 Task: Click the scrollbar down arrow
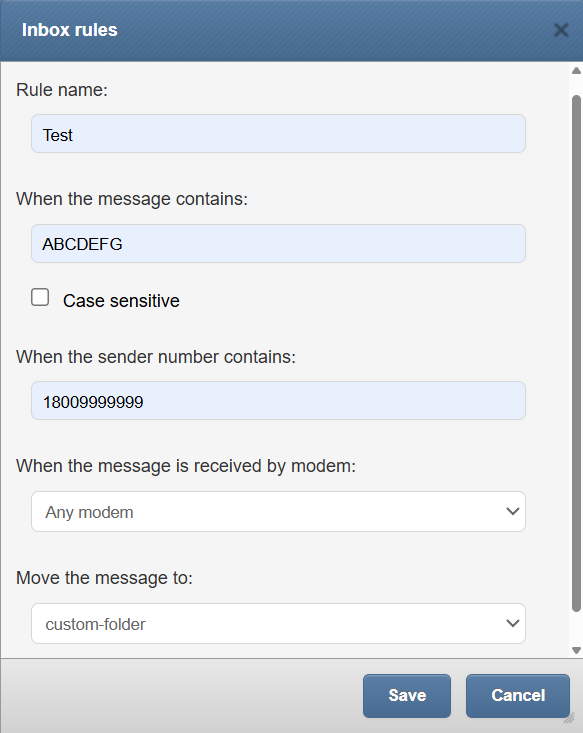[576, 650]
